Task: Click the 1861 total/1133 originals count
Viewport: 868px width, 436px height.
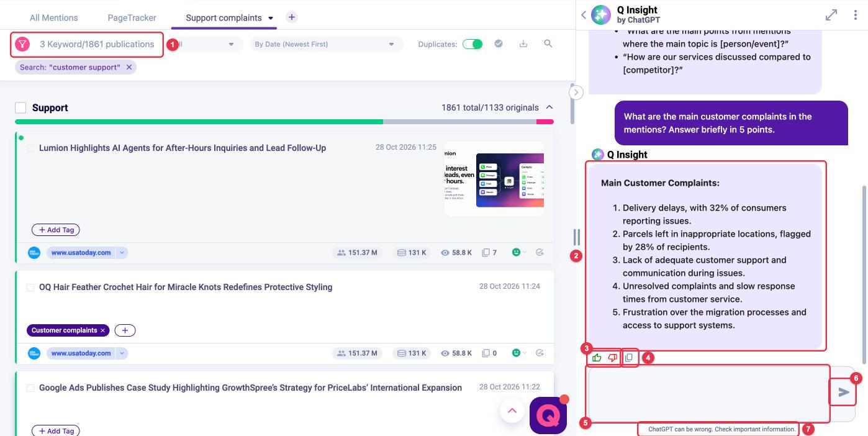Action: [490, 107]
